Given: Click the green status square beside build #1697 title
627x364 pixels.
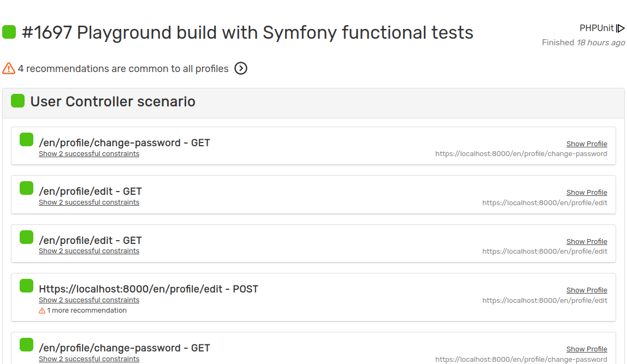Looking at the screenshot, I should tap(9, 32).
